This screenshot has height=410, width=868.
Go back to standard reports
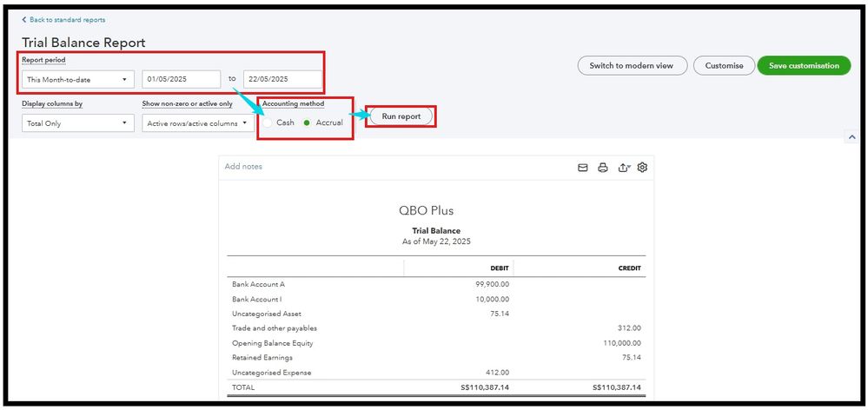point(63,19)
